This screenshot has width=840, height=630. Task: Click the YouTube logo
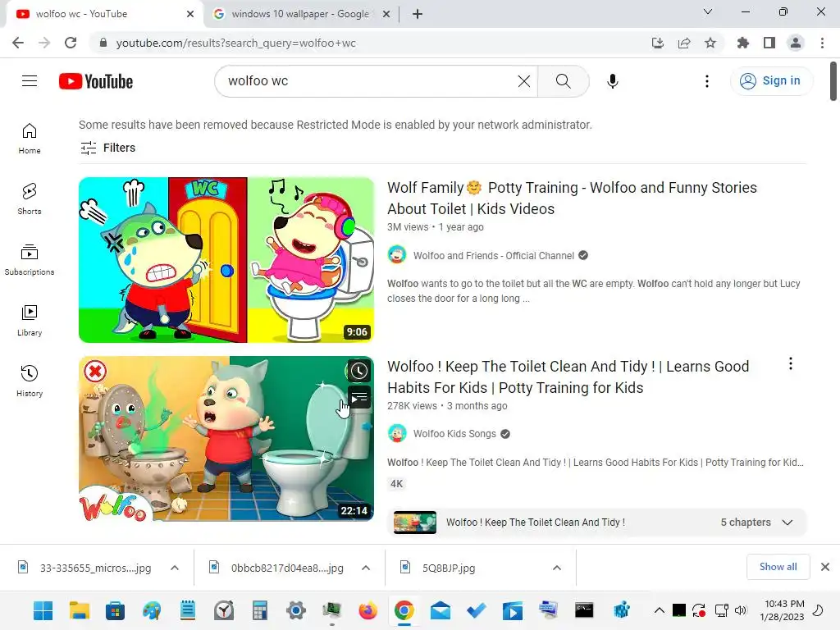96,81
